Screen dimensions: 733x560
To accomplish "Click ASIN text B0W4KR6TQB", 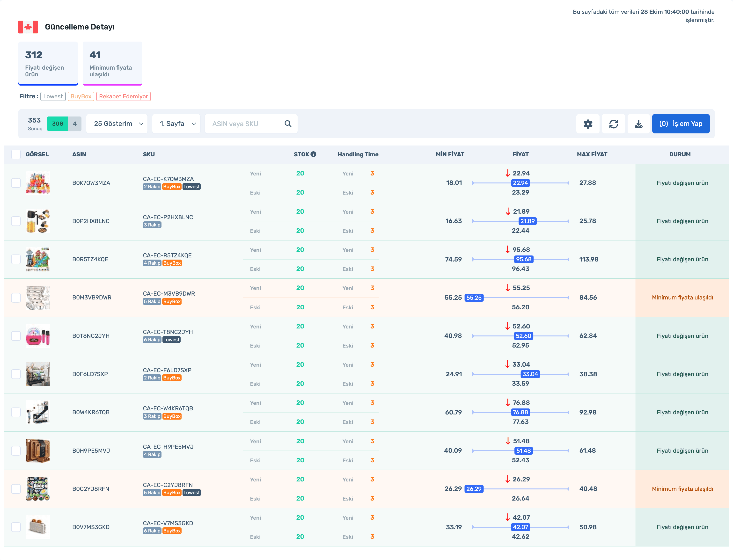I will [91, 412].
